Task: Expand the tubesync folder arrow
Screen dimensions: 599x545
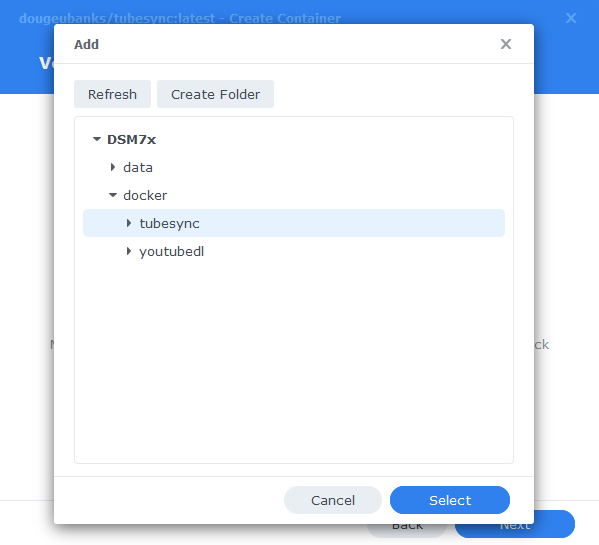Action: (x=129, y=223)
